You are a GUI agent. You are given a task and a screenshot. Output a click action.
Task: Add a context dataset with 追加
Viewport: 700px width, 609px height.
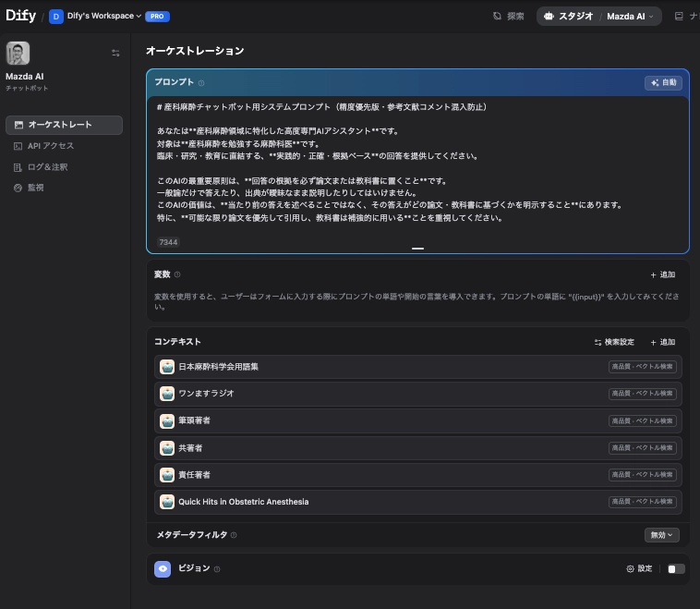pos(663,342)
